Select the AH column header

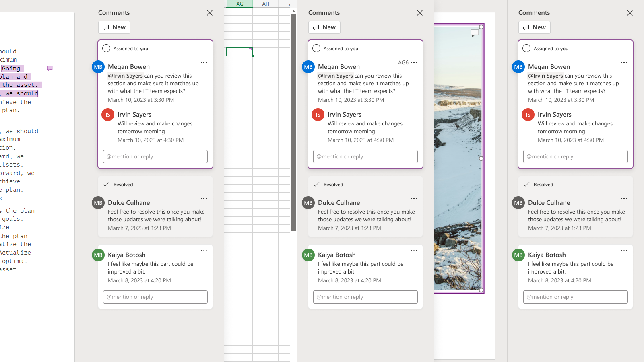pyautogui.click(x=266, y=4)
